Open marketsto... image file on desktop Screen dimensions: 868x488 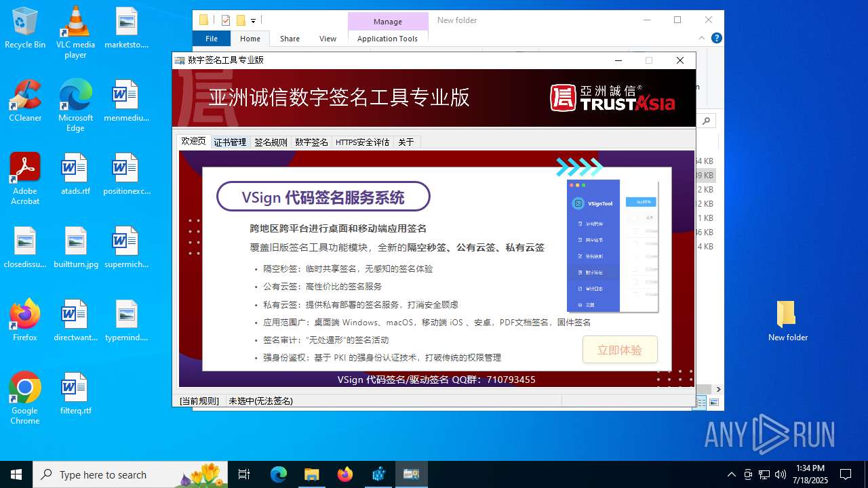126,28
